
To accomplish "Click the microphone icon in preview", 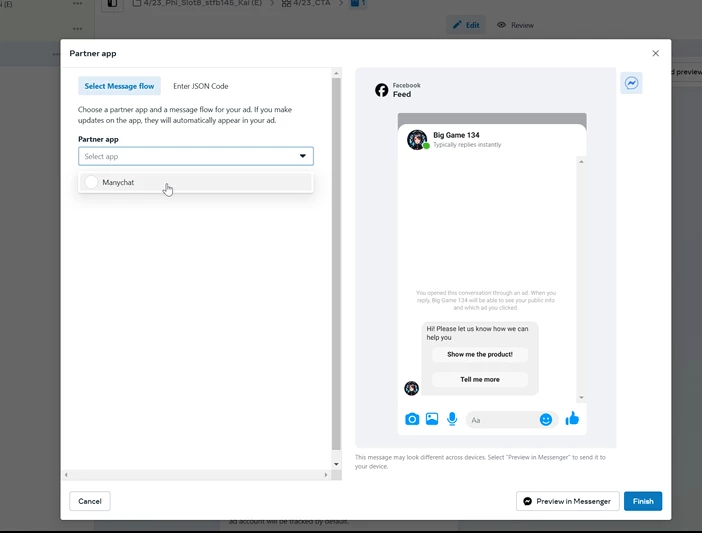I will 452,419.
